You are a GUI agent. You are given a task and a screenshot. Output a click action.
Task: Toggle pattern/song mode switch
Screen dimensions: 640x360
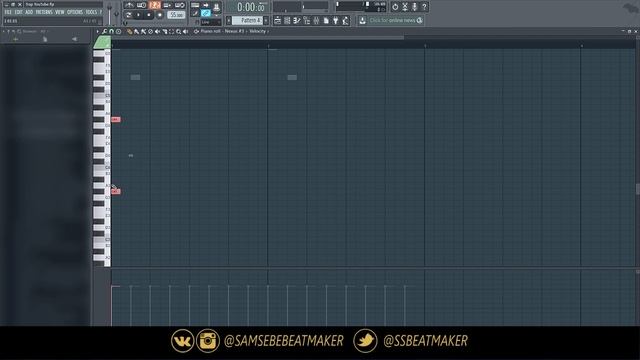(129, 15)
